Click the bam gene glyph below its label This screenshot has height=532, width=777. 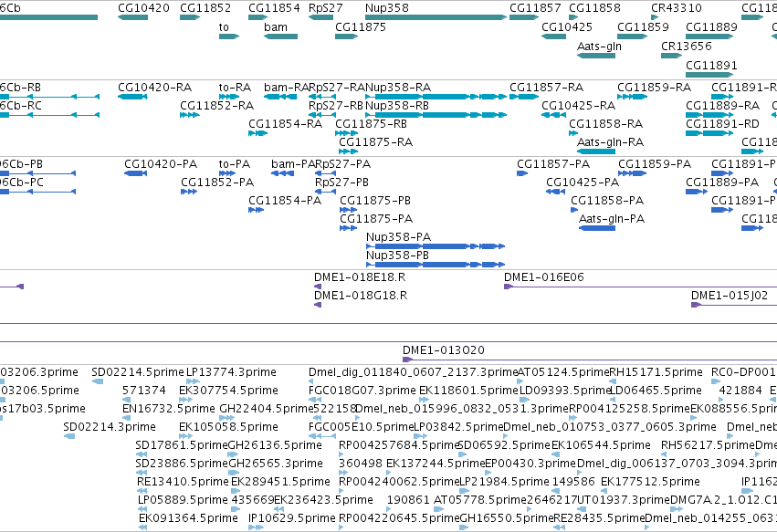[x=280, y=37]
